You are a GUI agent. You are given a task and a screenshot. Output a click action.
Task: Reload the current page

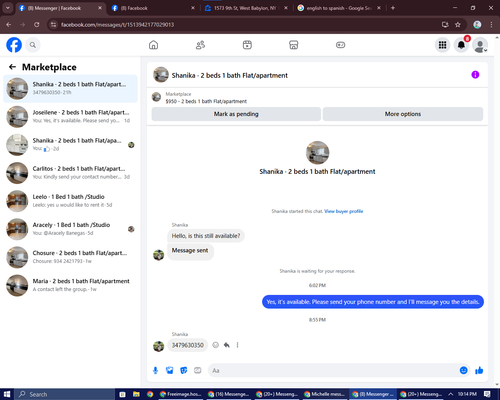point(37,24)
